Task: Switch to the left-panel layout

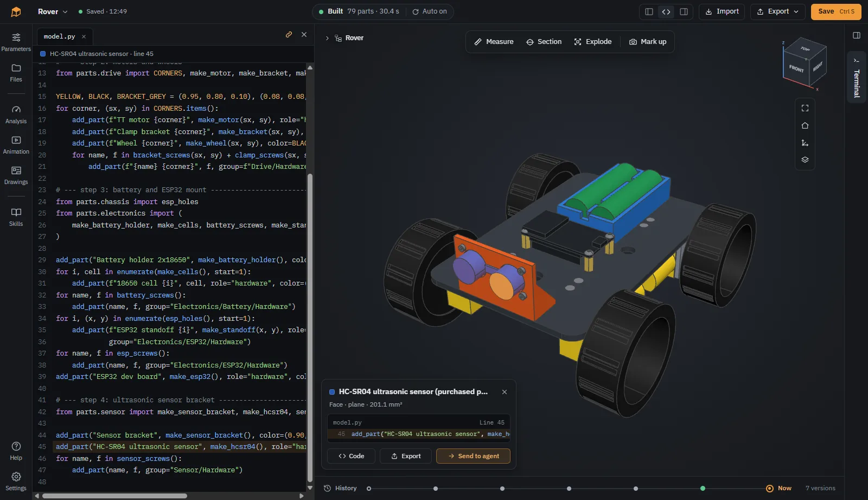Action: pos(649,11)
